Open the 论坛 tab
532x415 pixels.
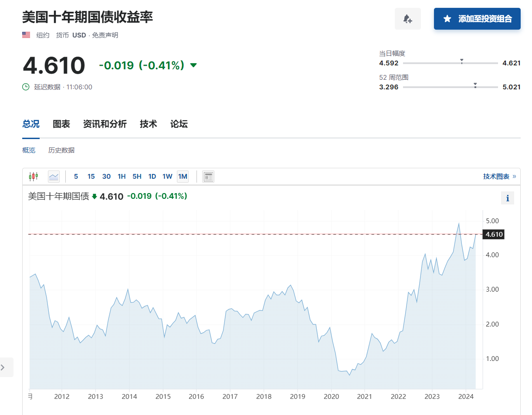[179, 124]
